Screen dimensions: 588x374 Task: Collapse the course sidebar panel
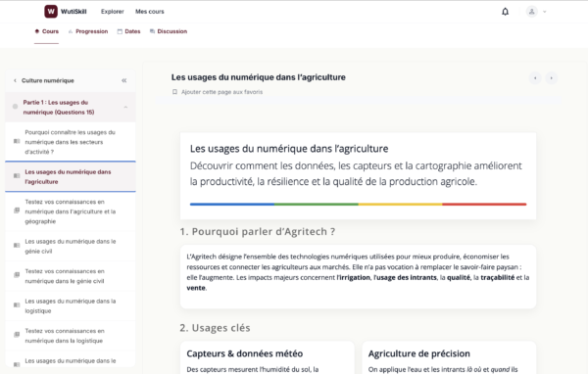pyautogui.click(x=124, y=80)
